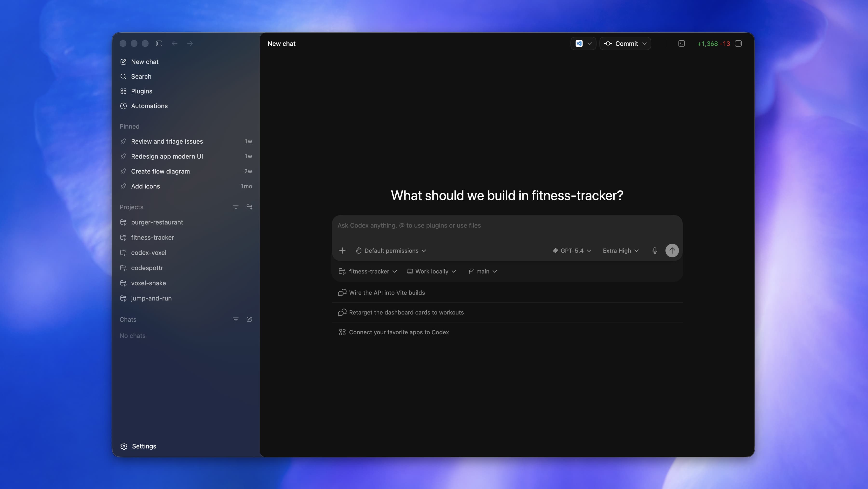Click the VS Code icon in the title bar
The image size is (868, 489).
click(x=579, y=43)
